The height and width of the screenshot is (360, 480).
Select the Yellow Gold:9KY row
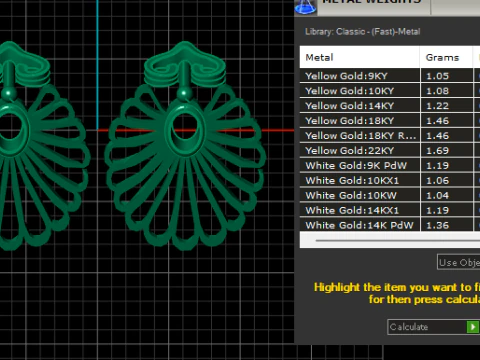tap(390, 76)
